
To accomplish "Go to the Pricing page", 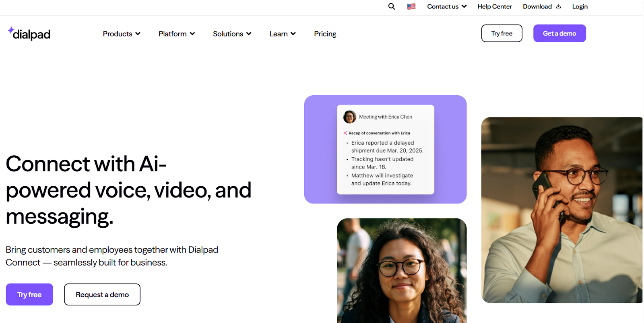I will coord(325,34).
